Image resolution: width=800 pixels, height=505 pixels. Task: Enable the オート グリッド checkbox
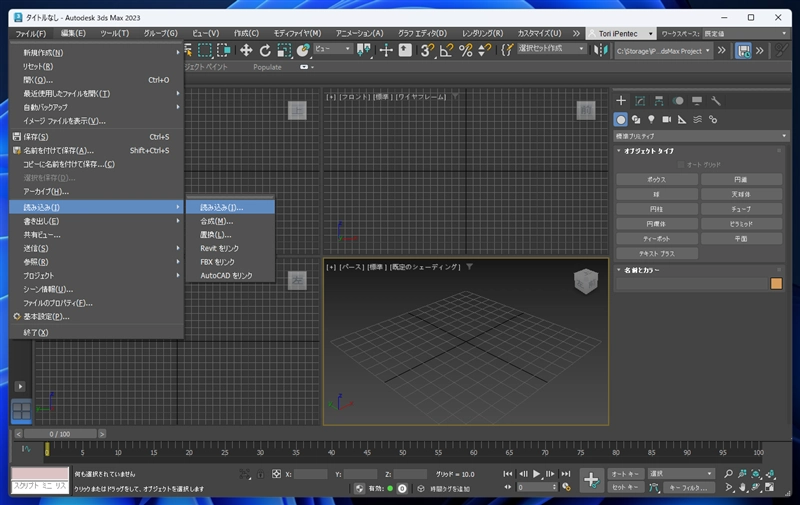(682, 164)
